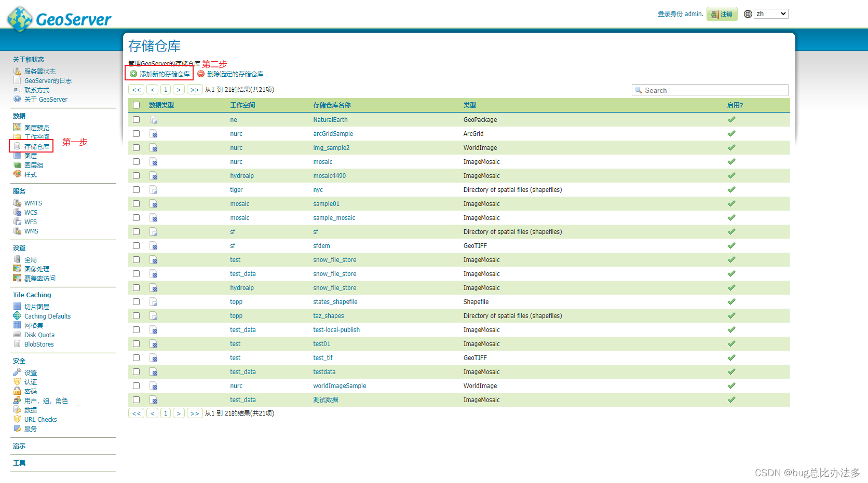Check the sfdem row checkbox
The height and width of the screenshot is (483, 868).
coord(136,246)
